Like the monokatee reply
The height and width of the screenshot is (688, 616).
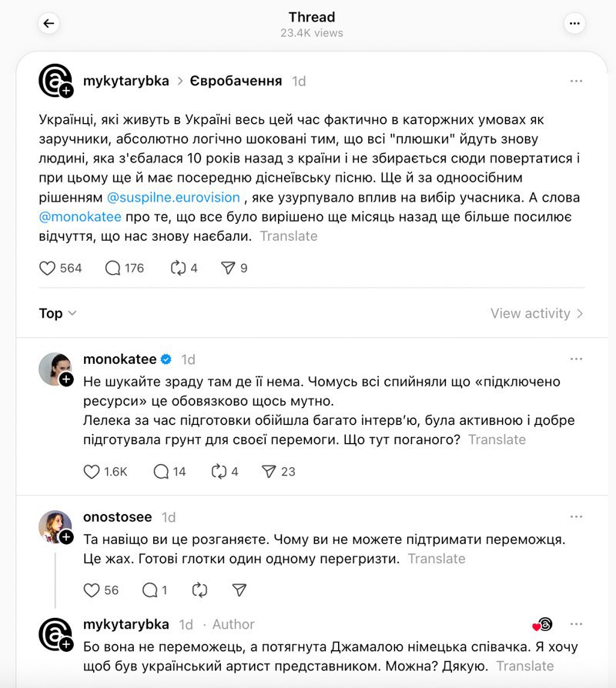pos(92,471)
